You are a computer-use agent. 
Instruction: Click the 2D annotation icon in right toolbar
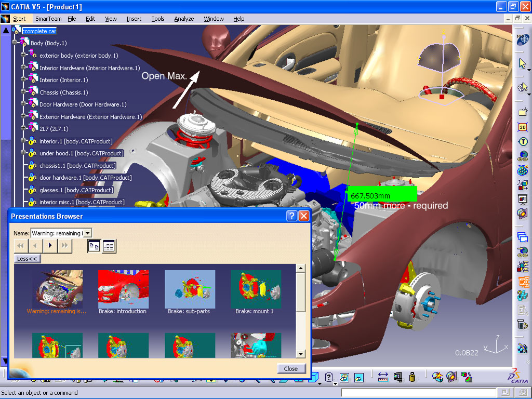click(x=523, y=127)
